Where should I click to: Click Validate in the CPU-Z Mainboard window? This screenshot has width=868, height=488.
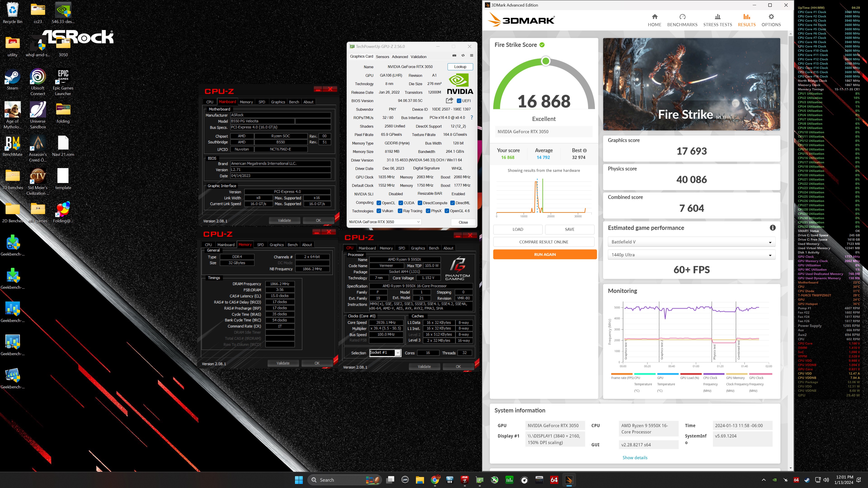[284, 220]
